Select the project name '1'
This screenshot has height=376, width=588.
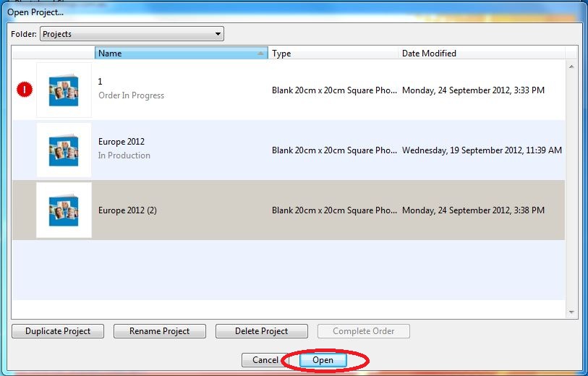[100, 82]
